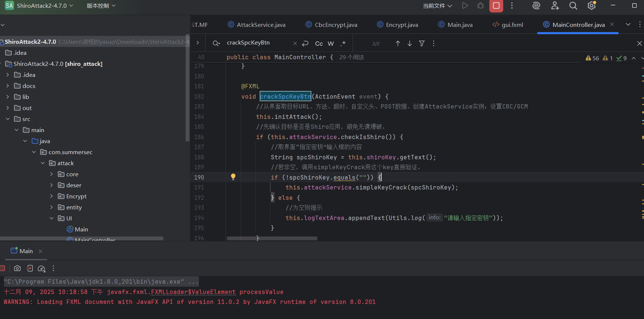
Task: Stop the running application with red button
Action: pos(496,6)
